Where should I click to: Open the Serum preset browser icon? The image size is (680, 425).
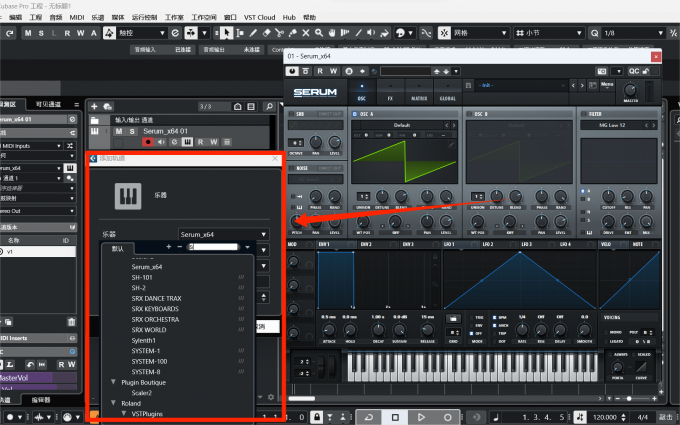click(x=593, y=85)
